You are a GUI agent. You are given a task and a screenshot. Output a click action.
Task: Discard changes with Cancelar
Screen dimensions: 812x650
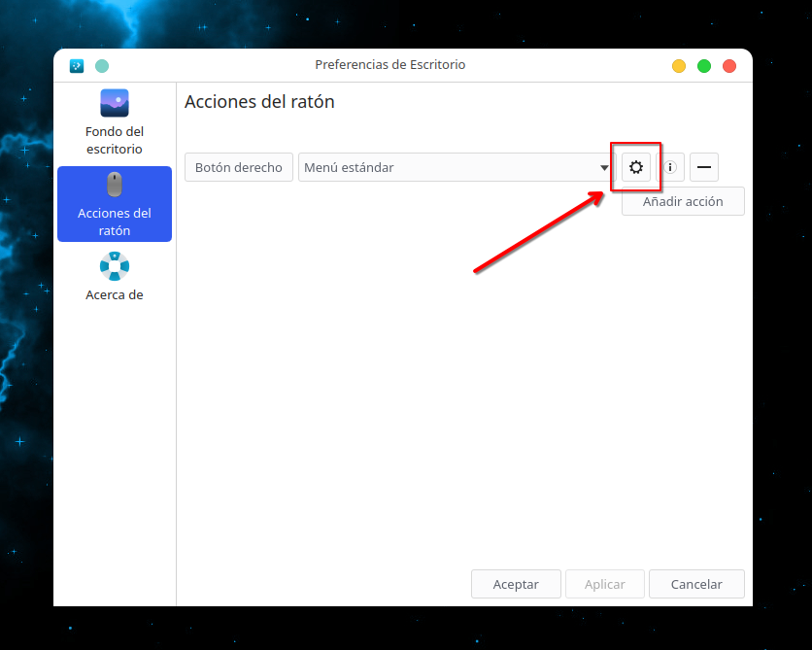[696, 584]
